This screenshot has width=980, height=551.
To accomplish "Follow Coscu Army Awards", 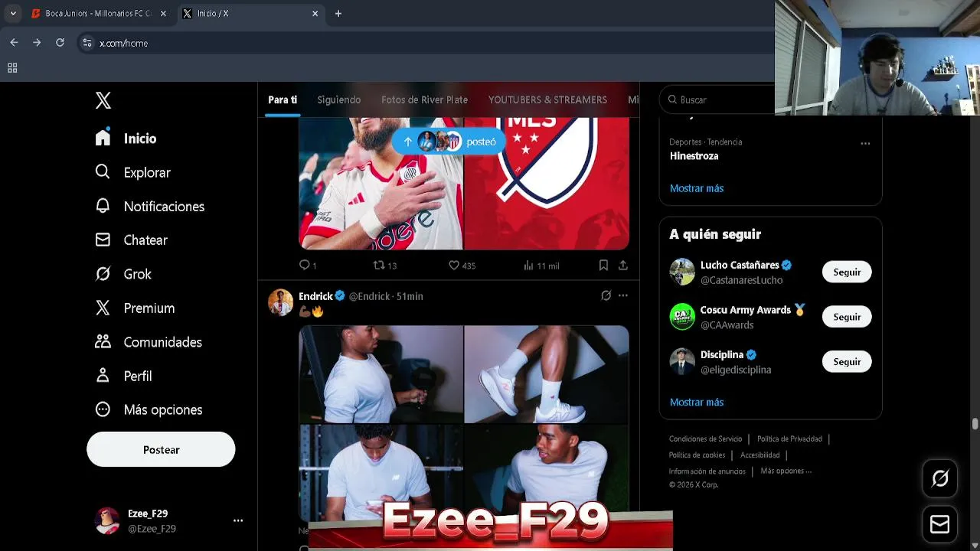I will 847,317.
